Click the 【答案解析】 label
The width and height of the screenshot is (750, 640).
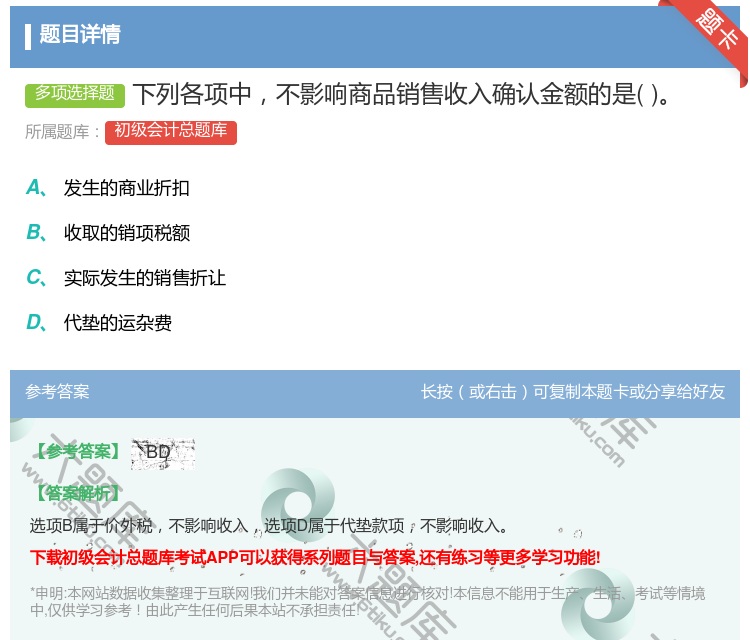[x=78, y=493]
